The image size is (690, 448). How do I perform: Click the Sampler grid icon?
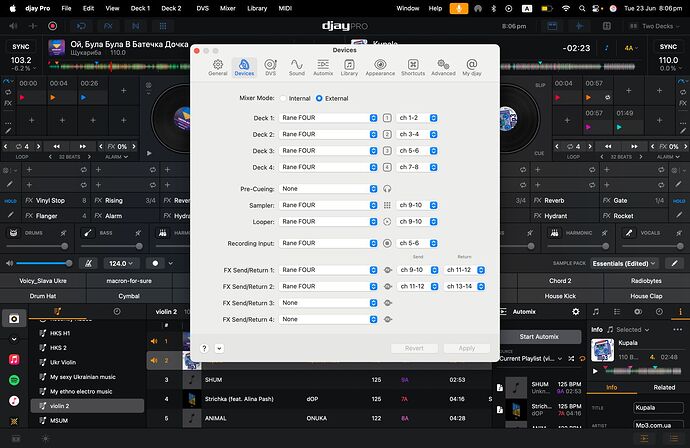point(387,205)
